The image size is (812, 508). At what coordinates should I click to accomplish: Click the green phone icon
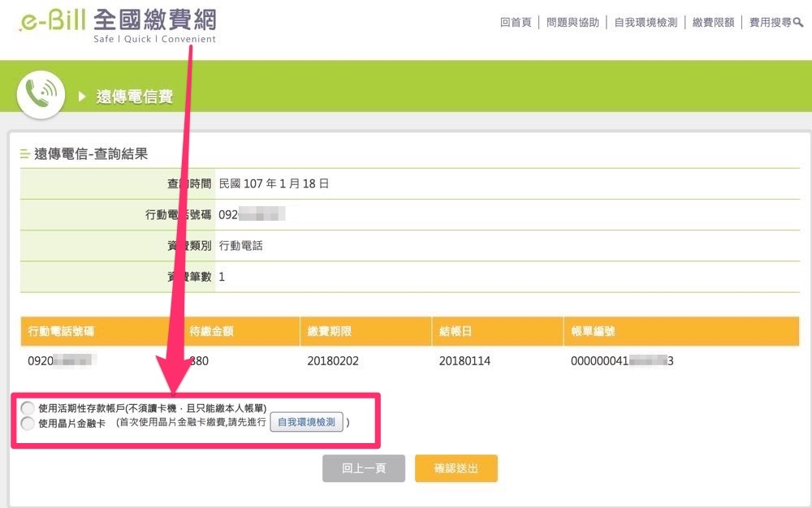pyautogui.click(x=41, y=95)
